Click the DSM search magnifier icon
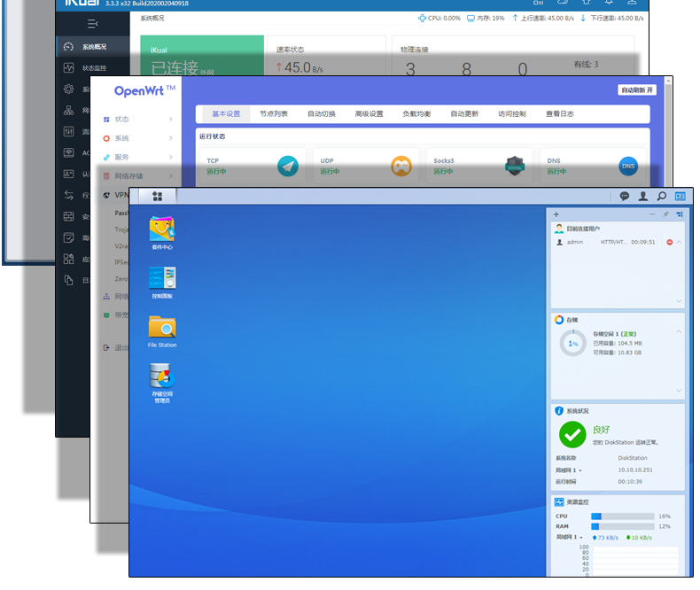 [662, 196]
